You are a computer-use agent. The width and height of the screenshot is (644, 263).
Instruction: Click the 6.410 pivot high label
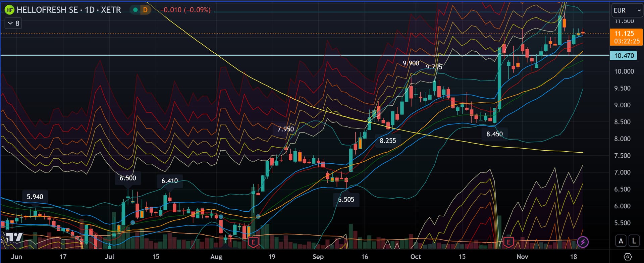pyautogui.click(x=169, y=181)
